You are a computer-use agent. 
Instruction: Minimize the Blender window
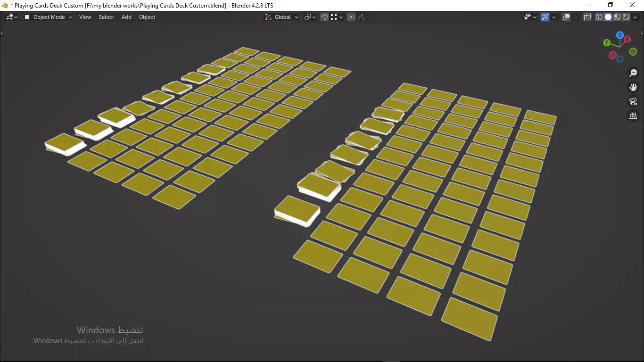589,5
